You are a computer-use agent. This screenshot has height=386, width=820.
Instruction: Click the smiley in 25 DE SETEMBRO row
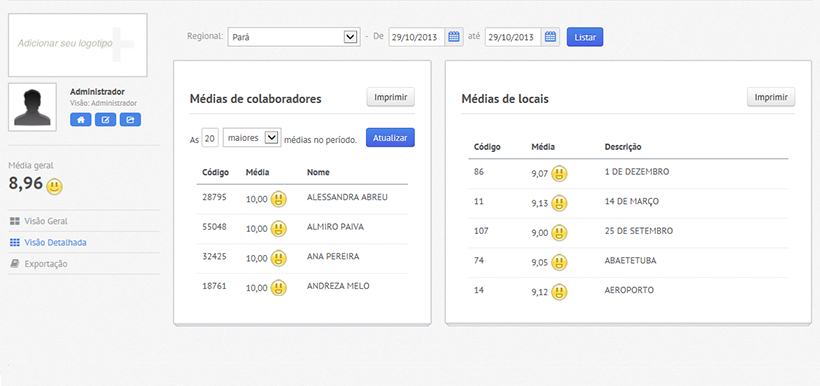559,233
